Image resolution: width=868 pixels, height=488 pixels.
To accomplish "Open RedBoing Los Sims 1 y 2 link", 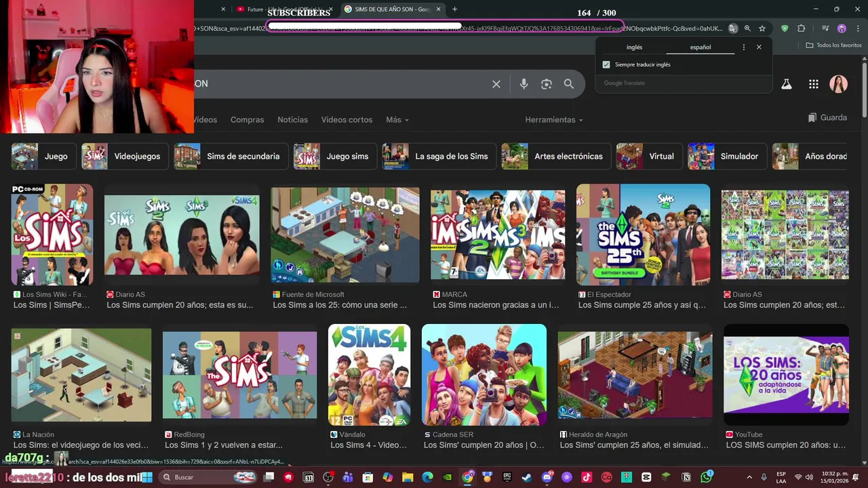I will [224, 445].
